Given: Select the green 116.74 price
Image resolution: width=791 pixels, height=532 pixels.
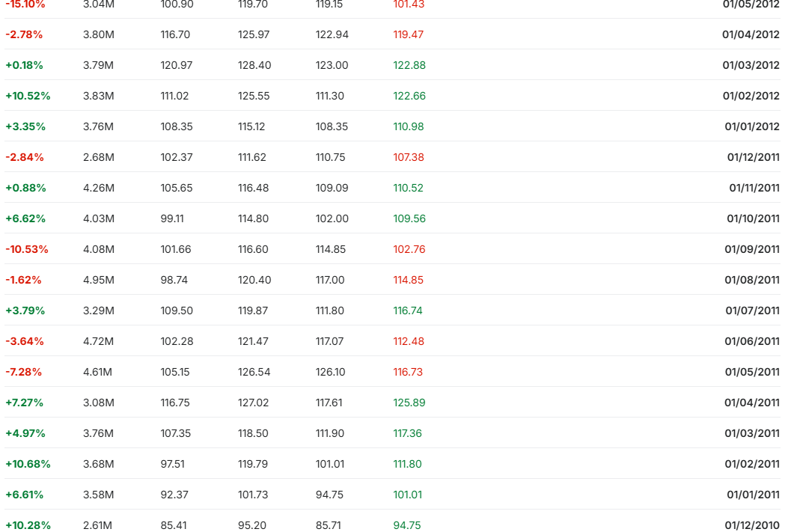Looking at the screenshot, I should pyautogui.click(x=409, y=311).
